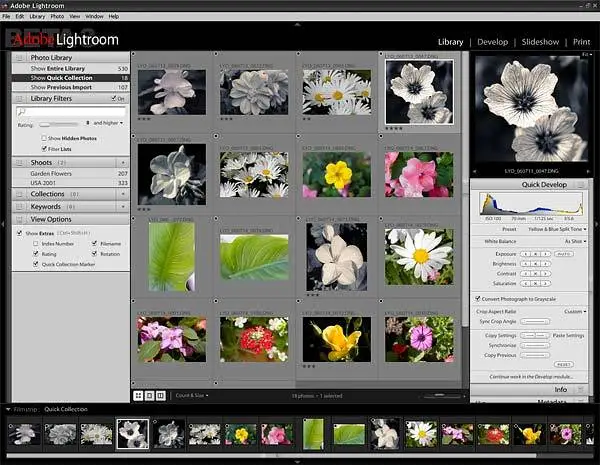Toggle Quick Collection Marker checkbox
600x465 pixels.
click(36, 264)
